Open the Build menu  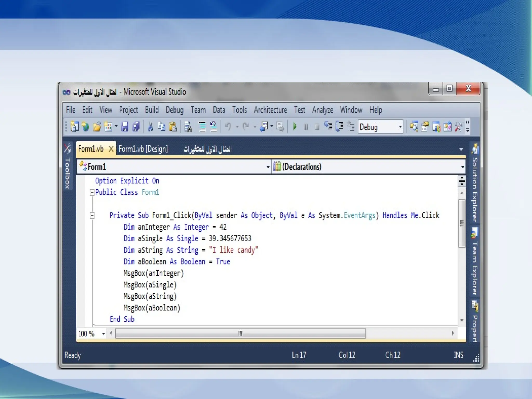(x=152, y=110)
